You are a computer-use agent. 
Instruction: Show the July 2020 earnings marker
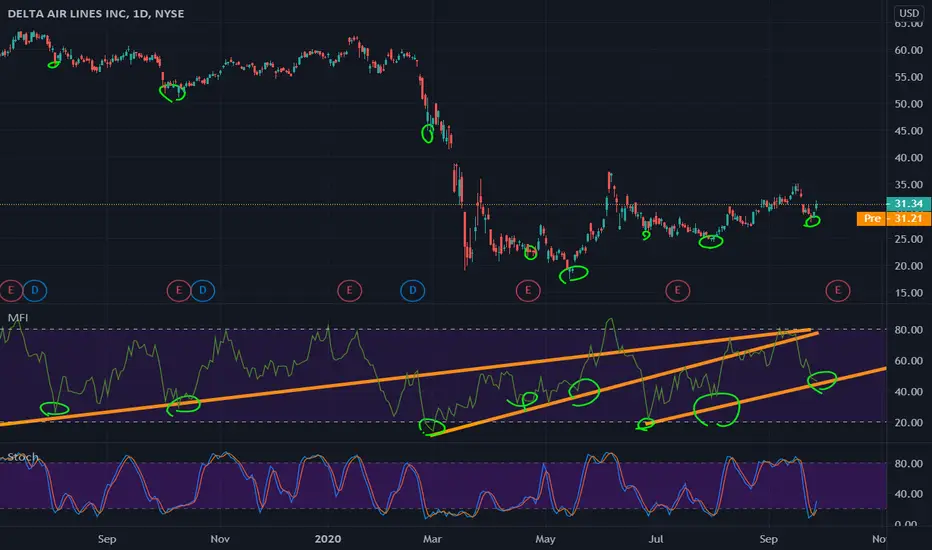pos(677,290)
